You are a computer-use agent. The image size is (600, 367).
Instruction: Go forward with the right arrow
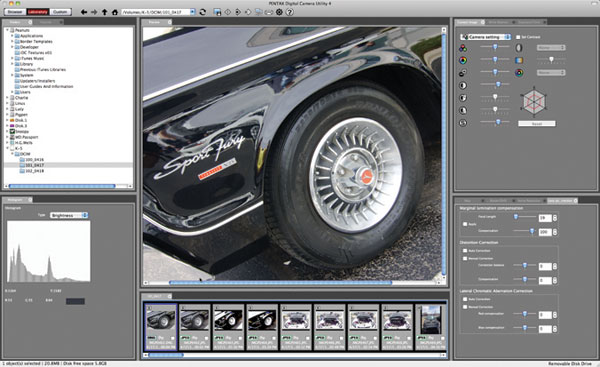pos(94,12)
